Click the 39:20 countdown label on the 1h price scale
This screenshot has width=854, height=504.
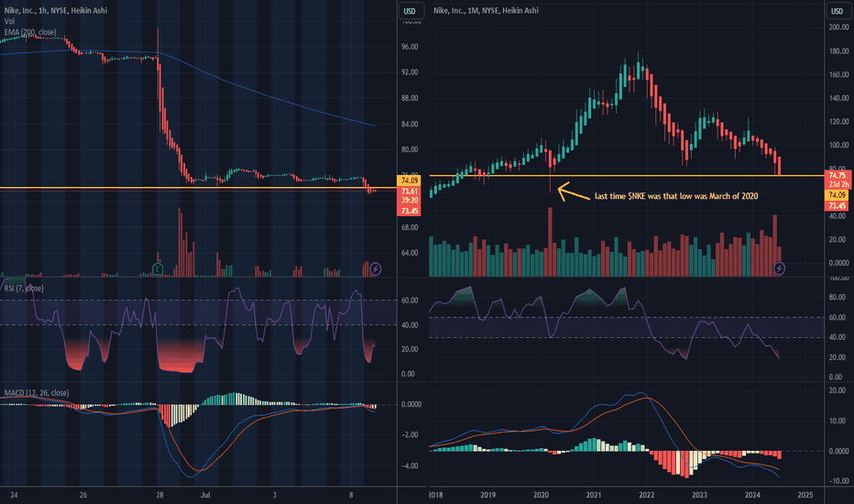pos(410,201)
